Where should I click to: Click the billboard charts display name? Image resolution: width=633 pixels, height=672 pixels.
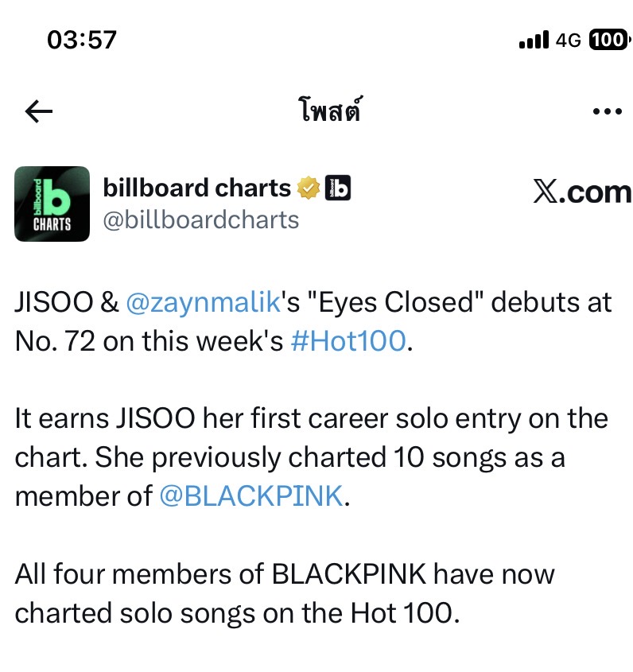pyautogui.click(x=197, y=188)
